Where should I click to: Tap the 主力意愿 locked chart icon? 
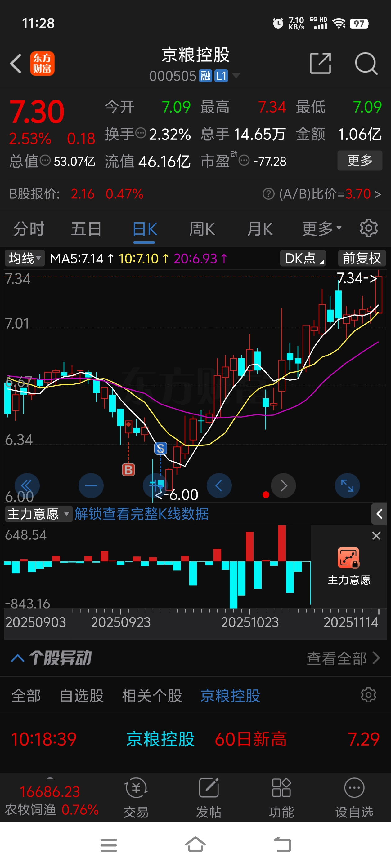pos(348,558)
